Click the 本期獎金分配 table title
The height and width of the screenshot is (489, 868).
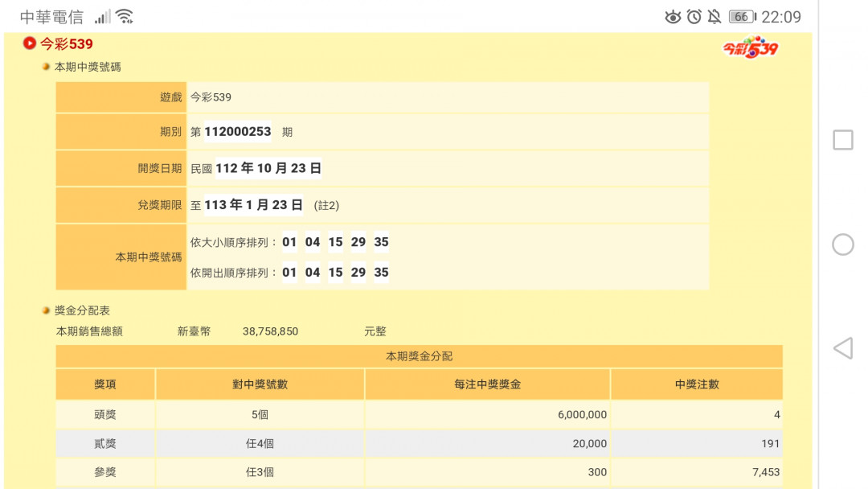(419, 356)
